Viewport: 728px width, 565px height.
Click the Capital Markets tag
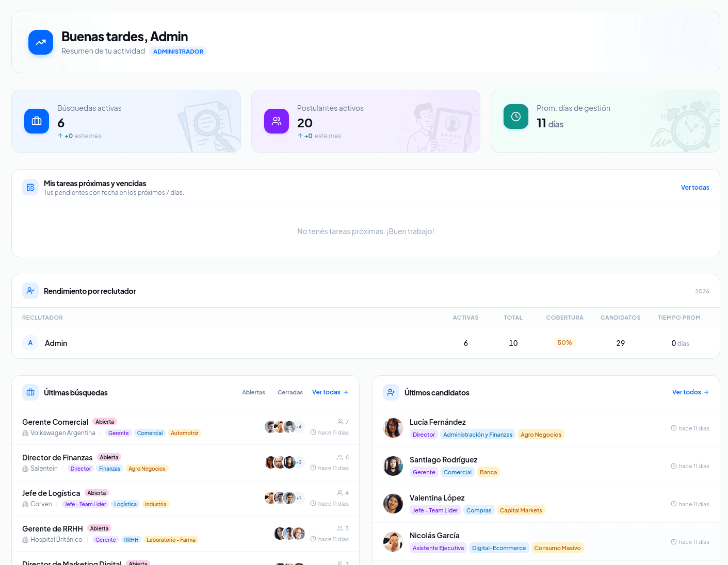[x=521, y=510]
